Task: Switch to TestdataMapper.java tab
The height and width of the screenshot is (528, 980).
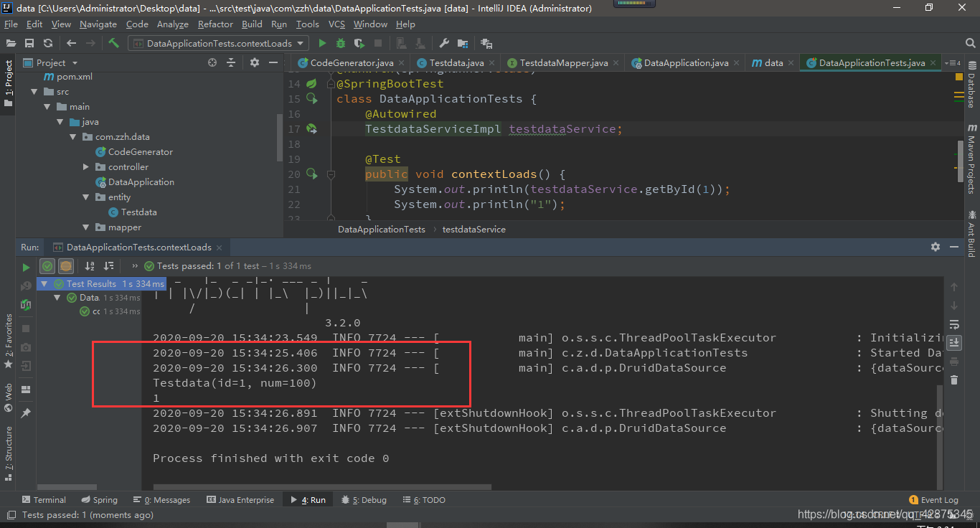Action: (x=564, y=63)
